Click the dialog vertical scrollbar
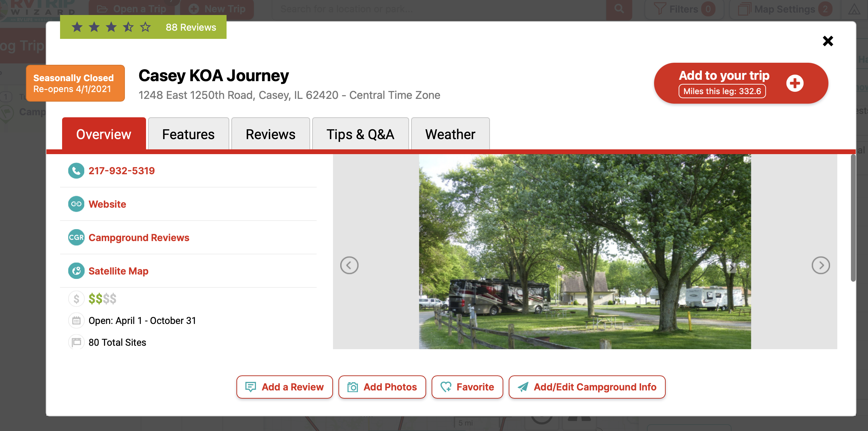The width and height of the screenshot is (868, 431). coord(853,218)
